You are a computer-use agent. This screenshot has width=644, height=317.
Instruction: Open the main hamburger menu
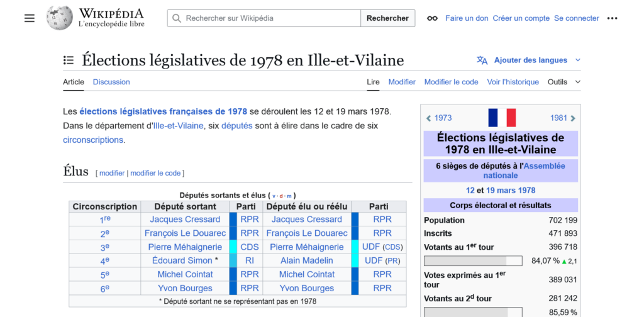[30, 18]
